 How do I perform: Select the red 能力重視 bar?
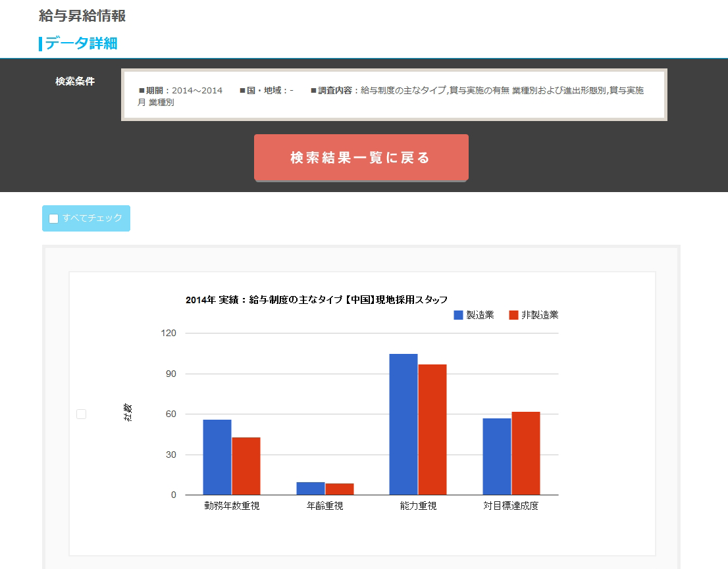click(432, 430)
